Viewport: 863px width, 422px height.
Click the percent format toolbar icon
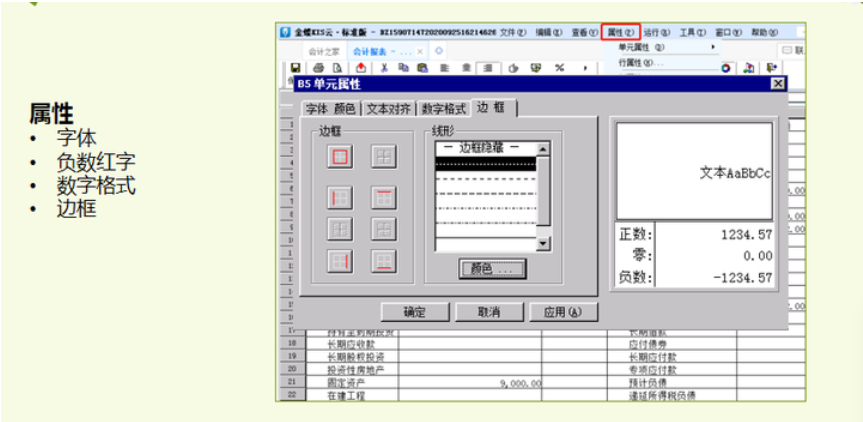(x=559, y=68)
